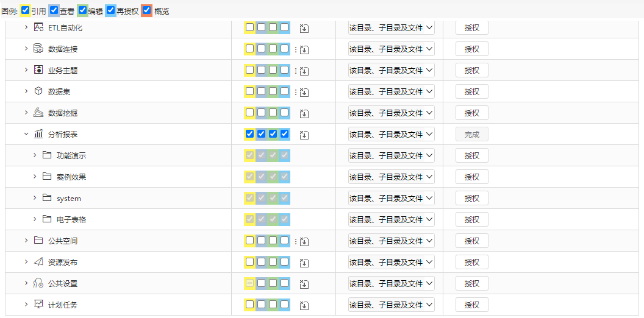The width and height of the screenshot is (644, 318).
Task: Uncheck the 再授权 legend checkbox
Action: click(x=111, y=10)
